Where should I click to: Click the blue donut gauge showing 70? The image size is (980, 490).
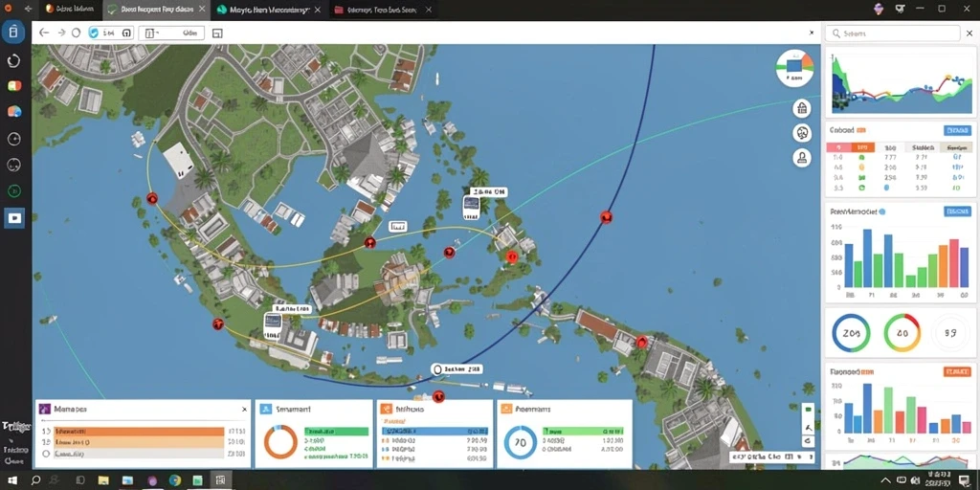[x=520, y=442]
